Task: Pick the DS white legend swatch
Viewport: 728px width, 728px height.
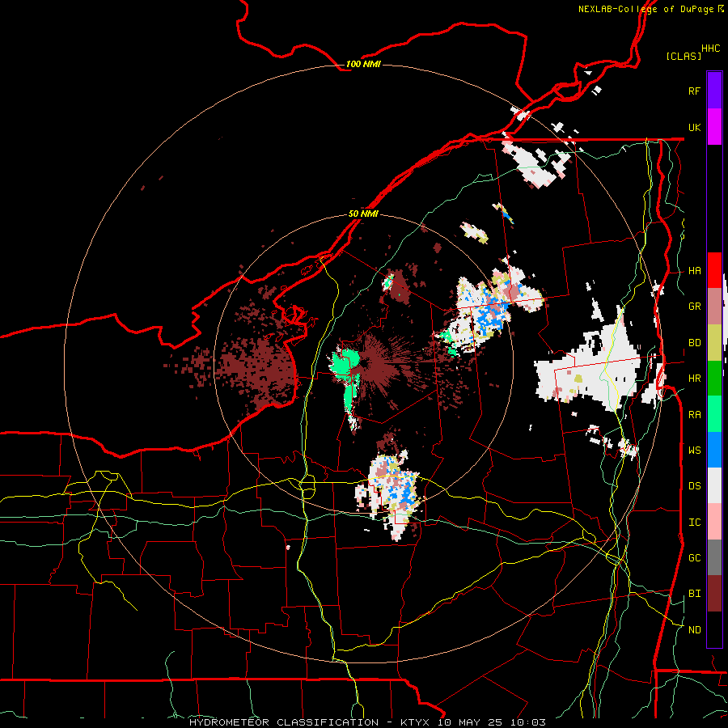Action: click(714, 485)
